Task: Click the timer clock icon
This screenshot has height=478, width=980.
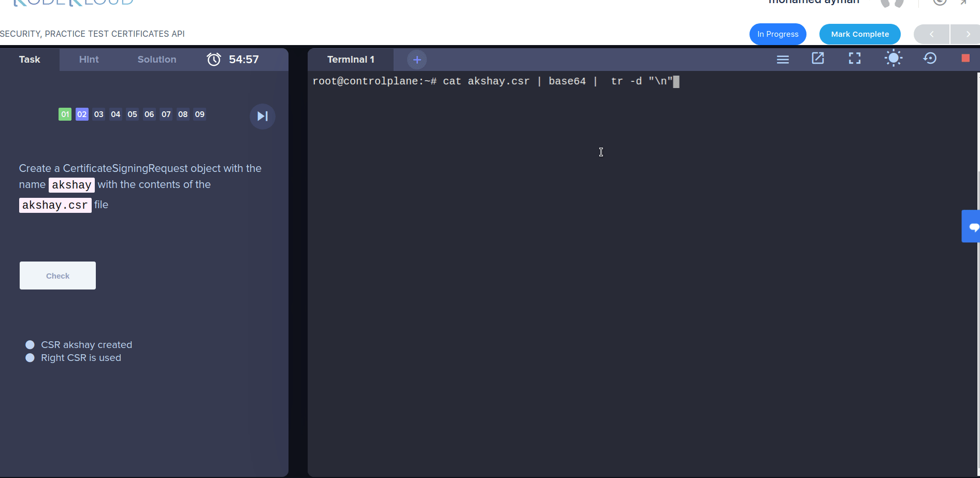Action: tap(214, 60)
